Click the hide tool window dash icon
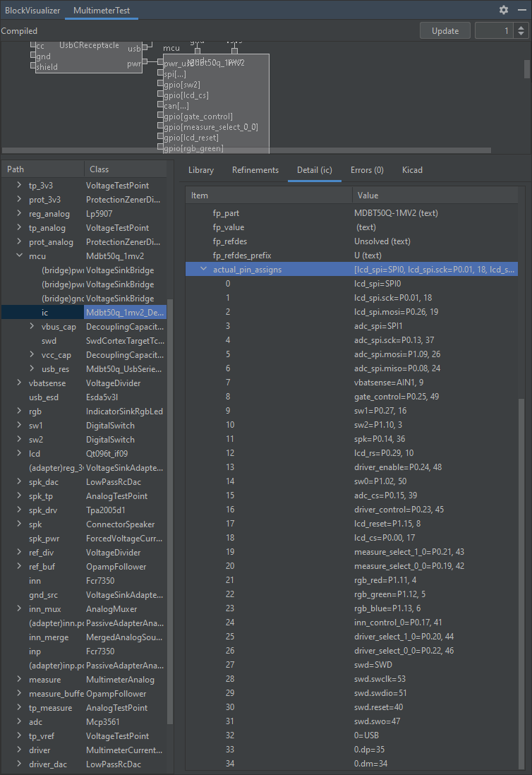 [521, 10]
